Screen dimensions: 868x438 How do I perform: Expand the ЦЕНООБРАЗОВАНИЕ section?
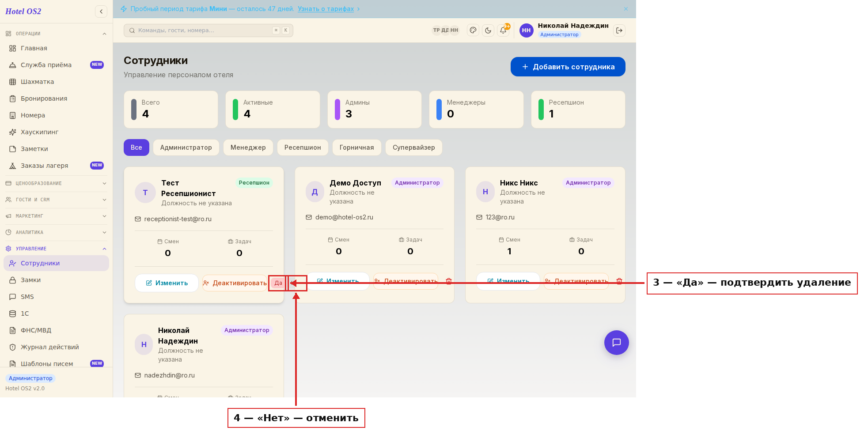(56, 183)
